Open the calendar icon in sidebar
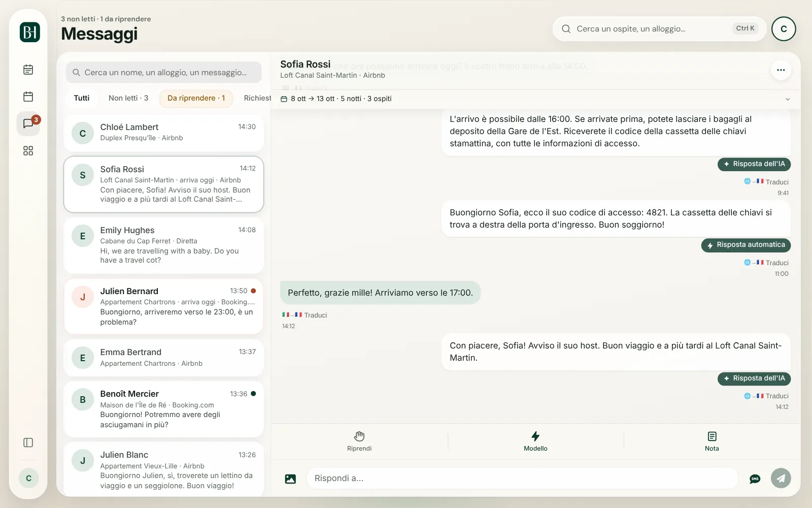812x508 pixels. [x=28, y=97]
